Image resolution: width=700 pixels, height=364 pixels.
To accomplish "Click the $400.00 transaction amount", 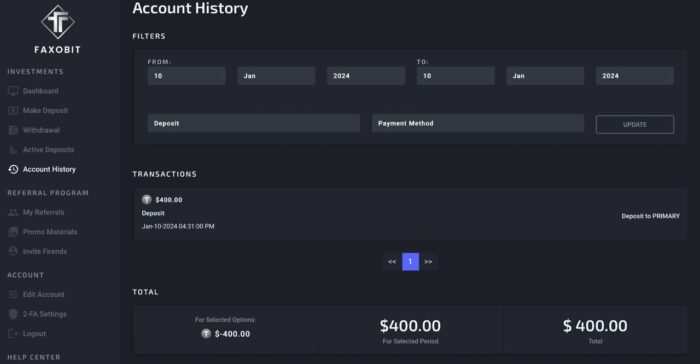I will pyautogui.click(x=169, y=200).
